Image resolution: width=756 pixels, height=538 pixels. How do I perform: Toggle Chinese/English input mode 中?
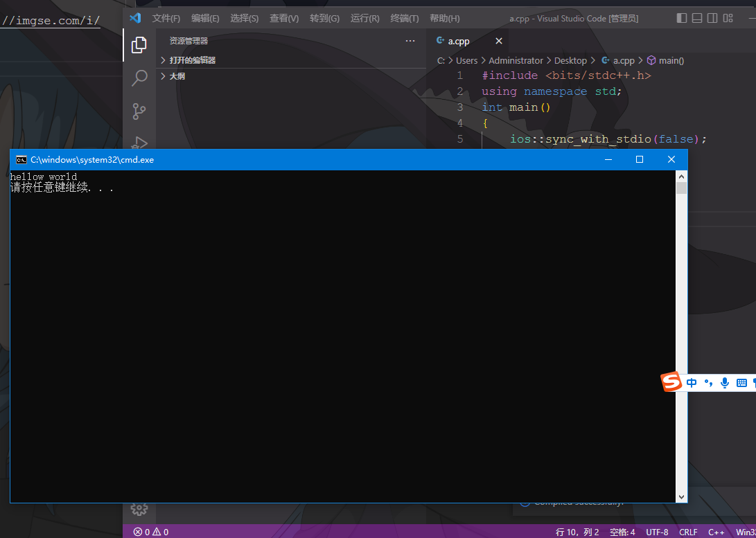692,383
